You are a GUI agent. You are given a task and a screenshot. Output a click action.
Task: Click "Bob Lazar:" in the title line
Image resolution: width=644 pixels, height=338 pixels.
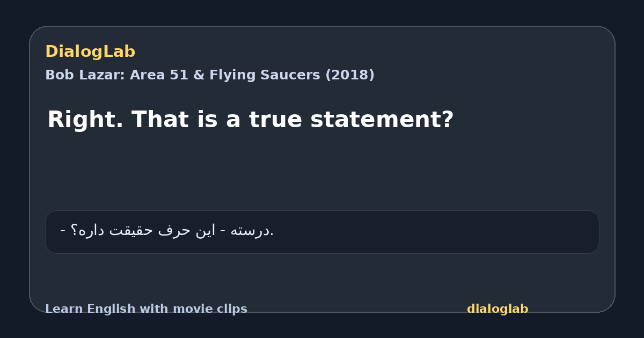point(85,75)
